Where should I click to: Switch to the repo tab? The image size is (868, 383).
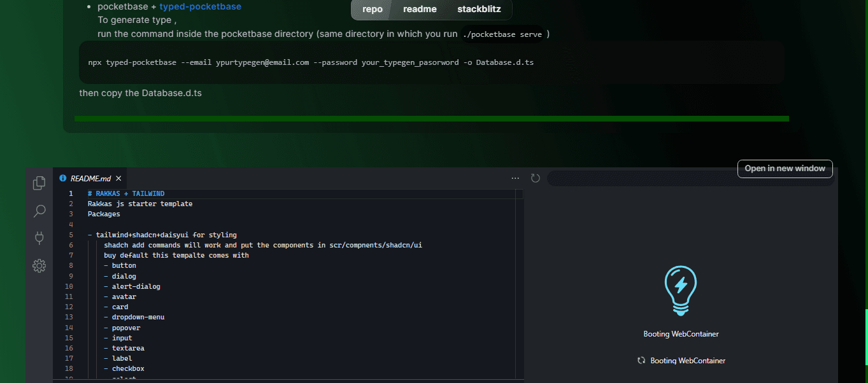373,10
